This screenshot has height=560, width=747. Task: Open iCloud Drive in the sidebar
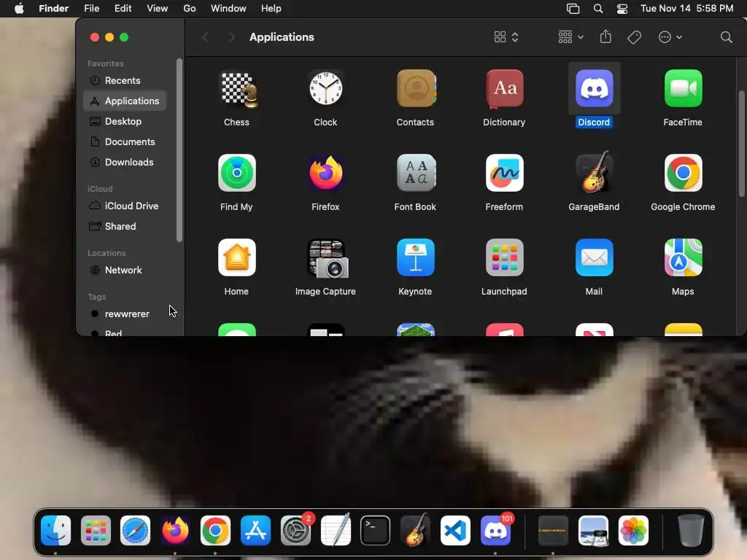(x=125, y=206)
